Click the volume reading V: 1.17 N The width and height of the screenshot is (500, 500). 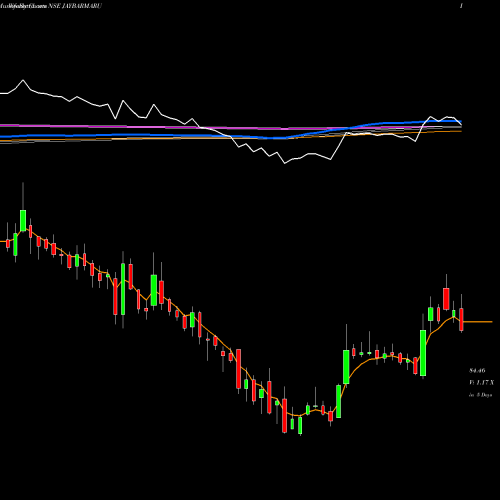[x=481, y=383]
